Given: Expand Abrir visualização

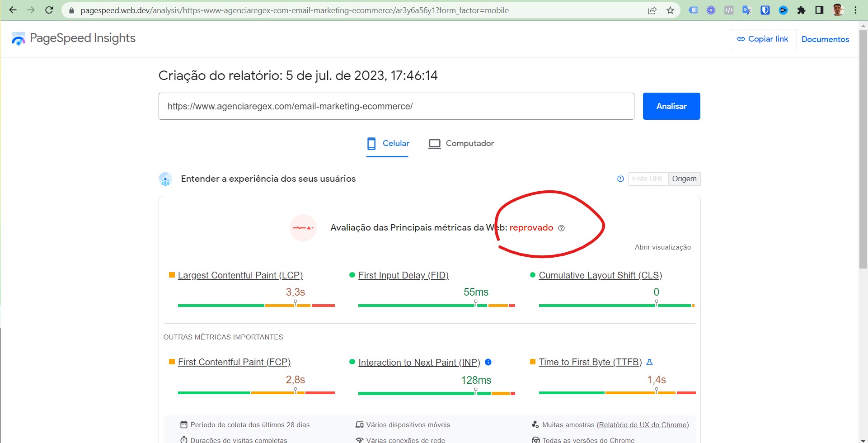Looking at the screenshot, I should [662, 247].
